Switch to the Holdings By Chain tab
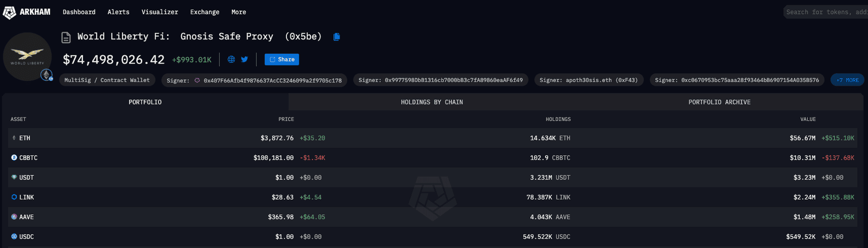 [x=432, y=102]
